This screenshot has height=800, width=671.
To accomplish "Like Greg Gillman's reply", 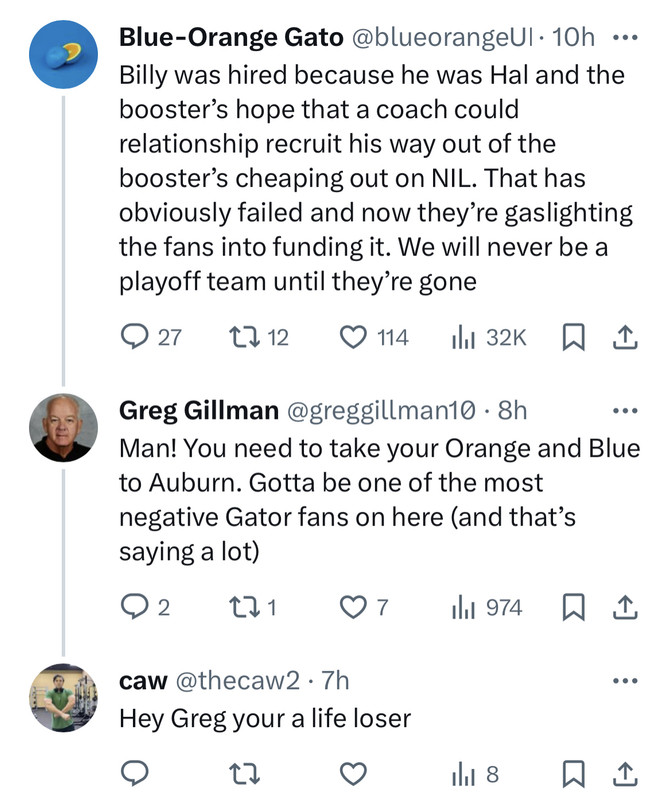I will pyautogui.click(x=354, y=607).
